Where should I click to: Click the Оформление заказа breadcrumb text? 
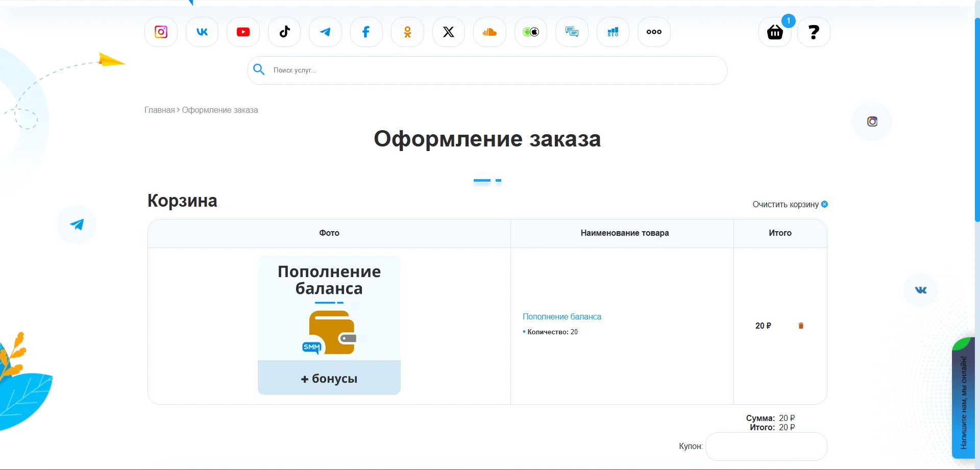pyautogui.click(x=220, y=110)
